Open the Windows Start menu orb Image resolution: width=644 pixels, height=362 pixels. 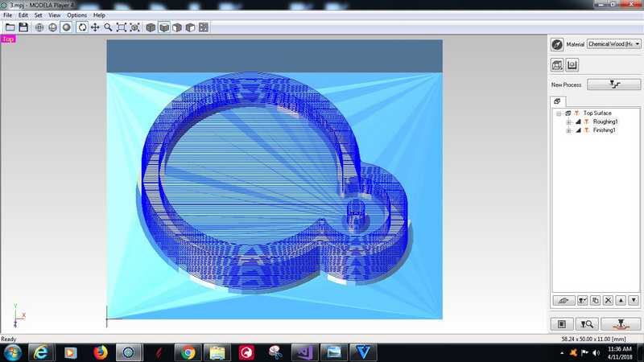[12, 352]
